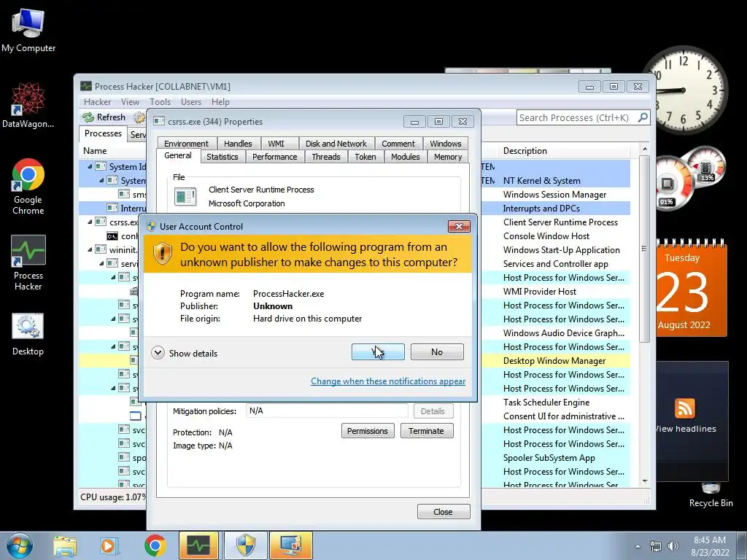This screenshot has height=560, width=747.
Task: Open the Users menu
Action: point(191,102)
